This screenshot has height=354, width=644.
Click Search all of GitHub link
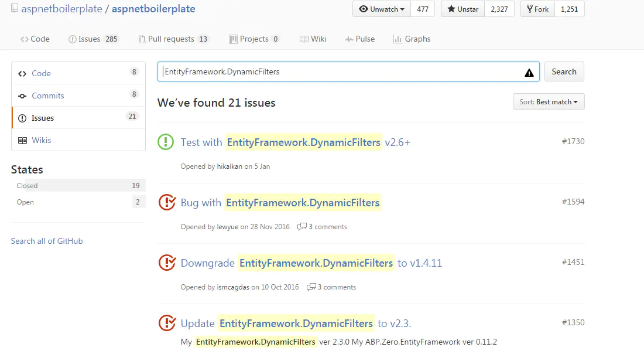point(47,241)
